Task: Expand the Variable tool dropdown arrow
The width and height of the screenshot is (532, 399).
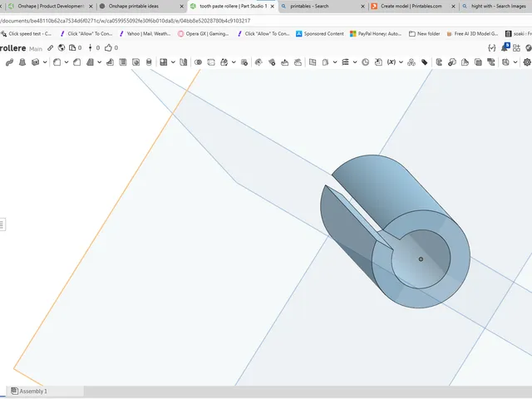Action: 401,62
